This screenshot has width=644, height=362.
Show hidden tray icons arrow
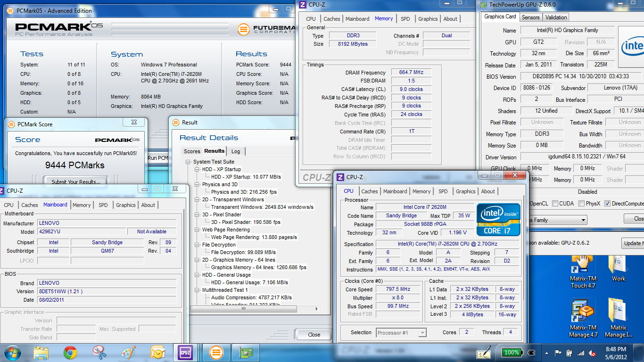(546, 353)
